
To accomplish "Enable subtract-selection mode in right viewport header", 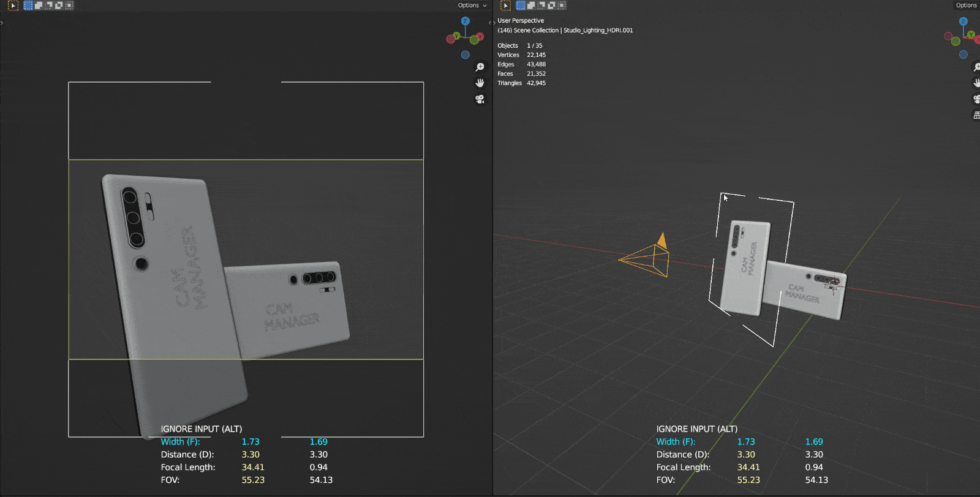I will tap(541, 6).
